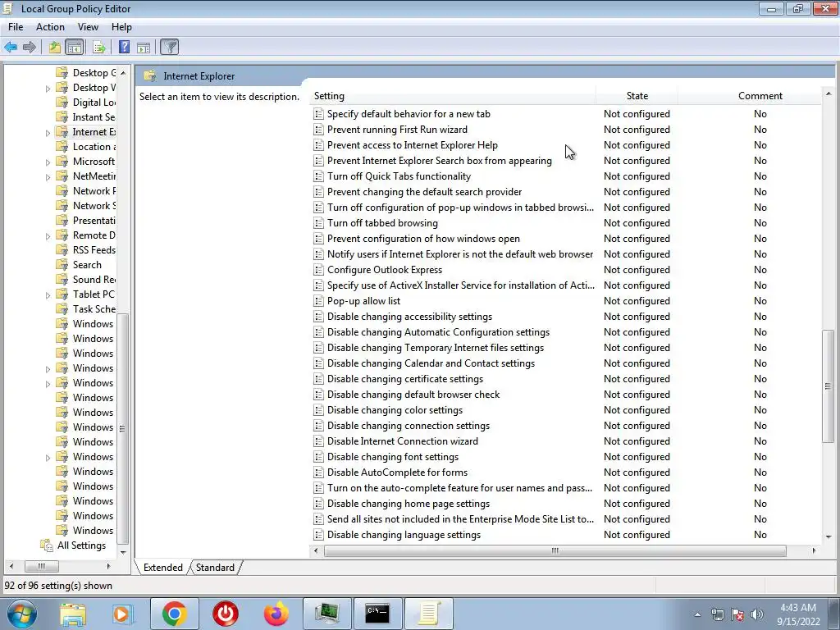Open the File menu
840x630 pixels.
(16, 27)
